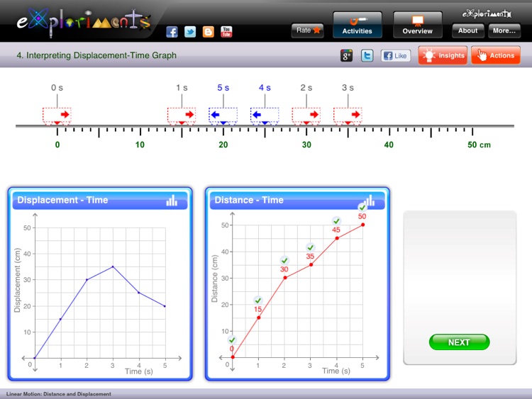Viewport: 532px width, 399px height.
Task: Open the Blogger icon in header
Action: (208, 32)
